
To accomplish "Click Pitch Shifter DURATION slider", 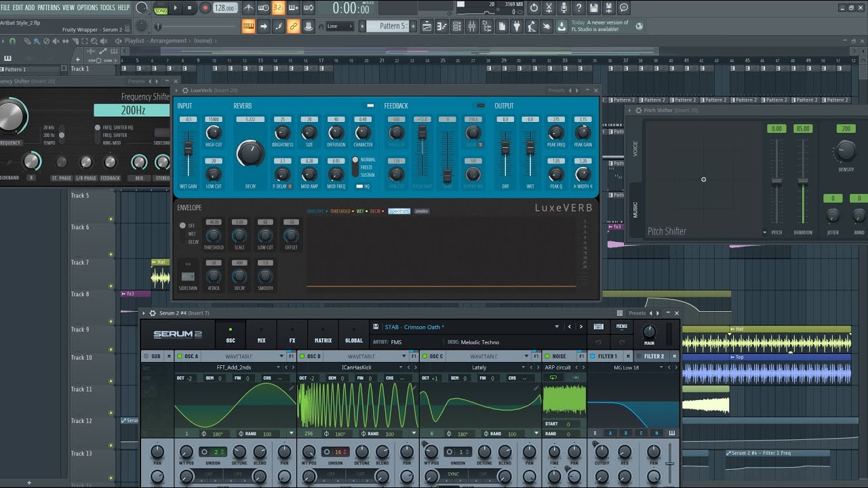I will (803, 181).
